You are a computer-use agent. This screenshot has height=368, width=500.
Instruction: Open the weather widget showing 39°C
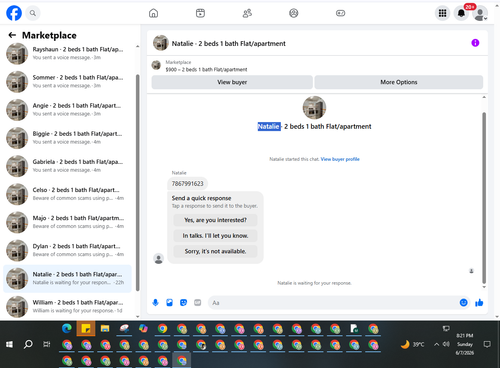tap(412, 344)
